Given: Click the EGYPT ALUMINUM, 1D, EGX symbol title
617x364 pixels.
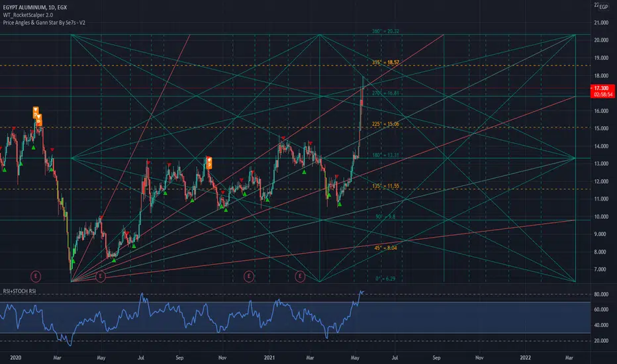Looking at the screenshot, I should pos(35,7).
